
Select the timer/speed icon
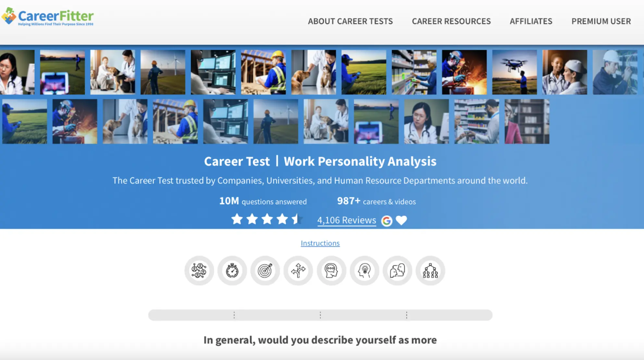point(232,270)
